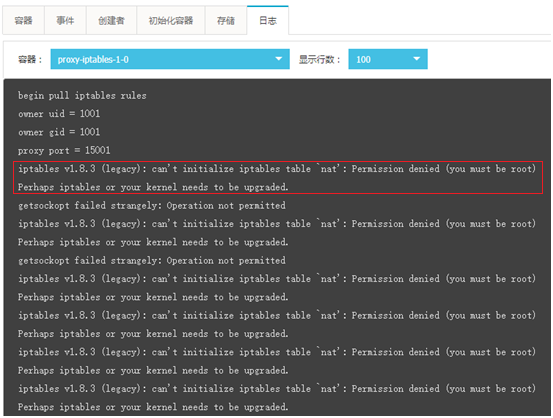Click the "owner uid = 1001" log line
The width and height of the screenshot is (553, 418).
[x=59, y=114]
